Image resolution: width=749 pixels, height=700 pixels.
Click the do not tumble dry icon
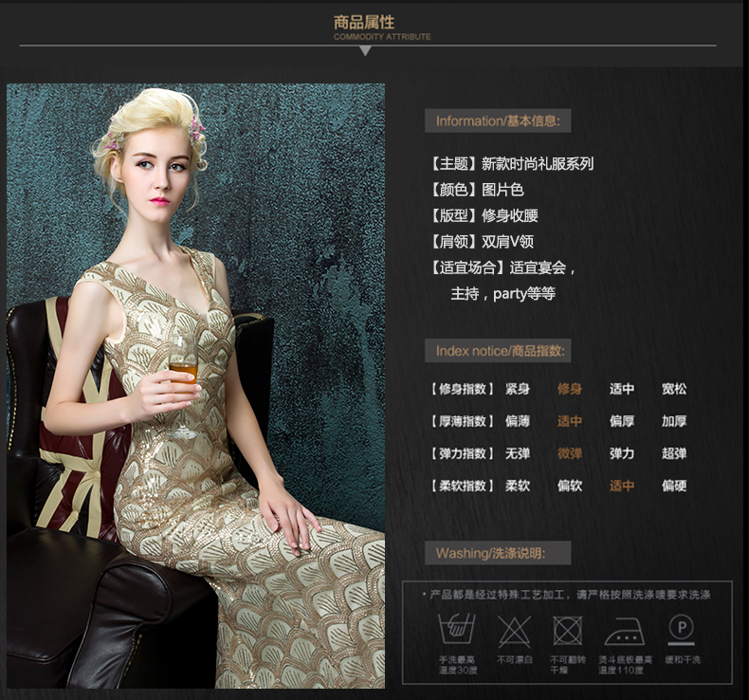tap(567, 630)
